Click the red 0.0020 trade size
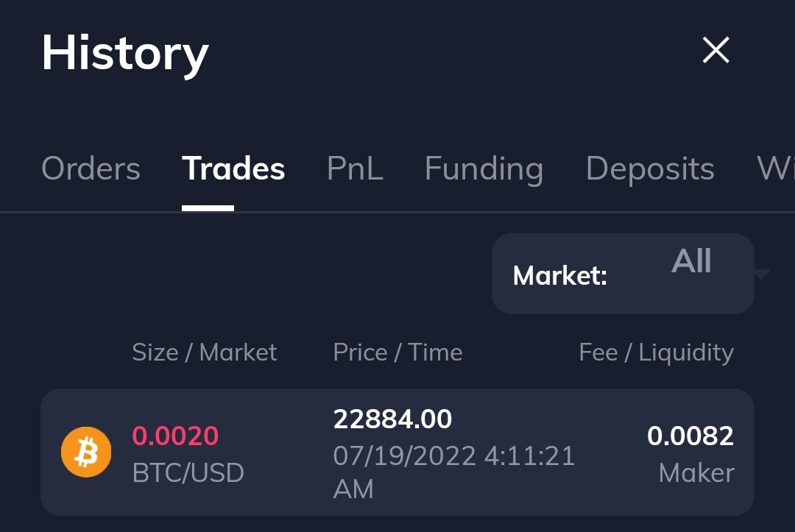Image resolution: width=795 pixels, height=532 pixels. (175, 436)
